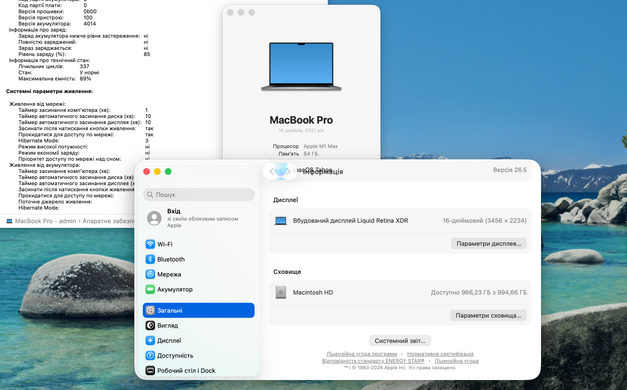Click the Живлення від акумулятора: line
The image size is (627, 390).
pyautogui.click(x=44, y=165)
